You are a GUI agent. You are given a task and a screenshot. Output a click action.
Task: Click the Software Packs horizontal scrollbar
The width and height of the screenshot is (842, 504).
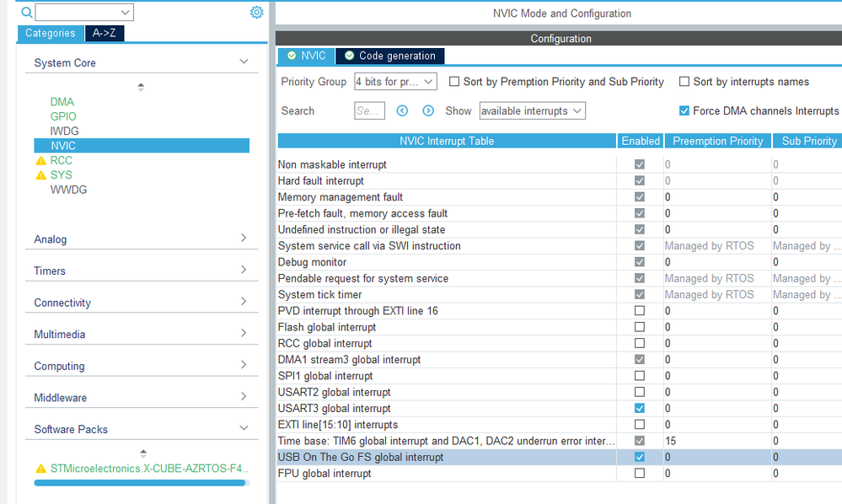pos(140,483)
